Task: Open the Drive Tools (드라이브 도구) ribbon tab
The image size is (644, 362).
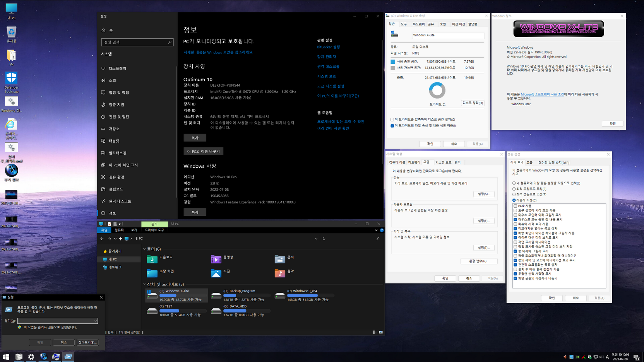Action: point(154,230)
